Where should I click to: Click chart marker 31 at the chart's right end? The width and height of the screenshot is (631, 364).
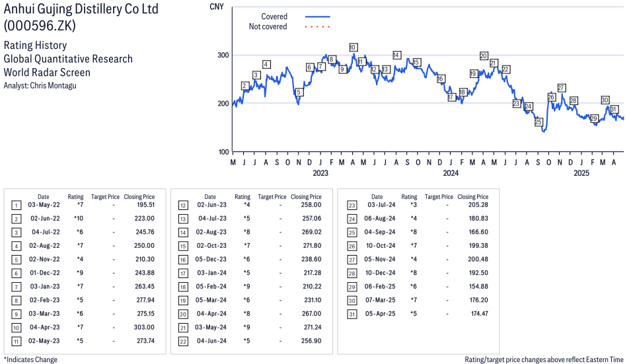613,110
